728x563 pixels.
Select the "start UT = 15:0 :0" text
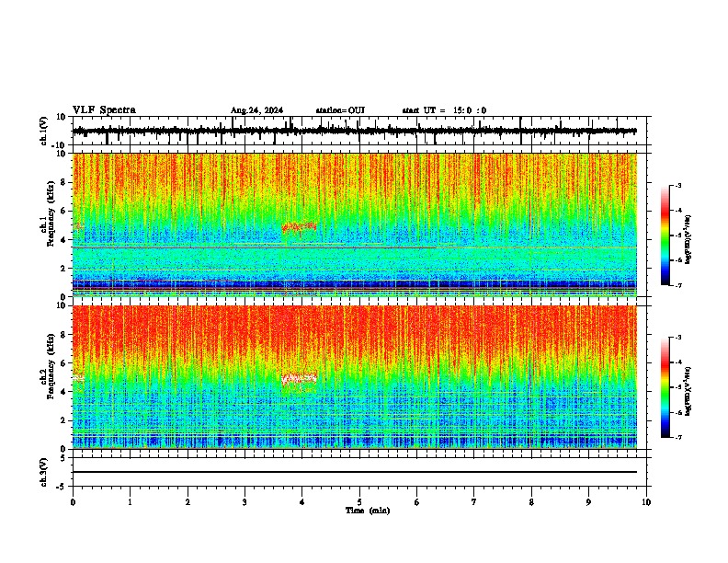click(444, 110)
